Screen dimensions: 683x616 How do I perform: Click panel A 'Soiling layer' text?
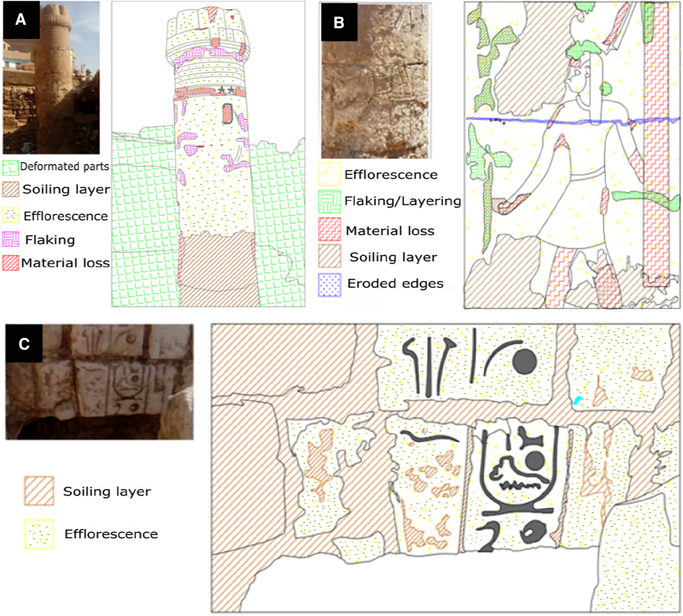click(66, 189)
